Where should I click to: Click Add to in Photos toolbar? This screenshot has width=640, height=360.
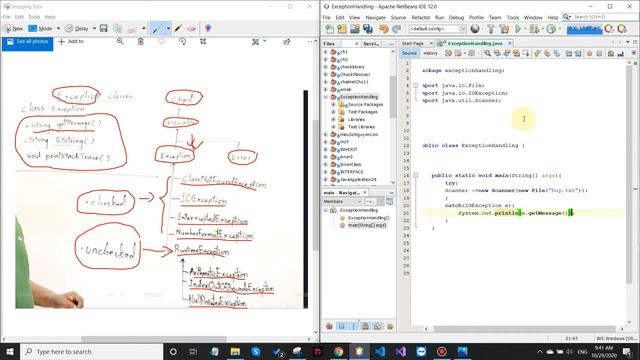click(x=71, y=41)
